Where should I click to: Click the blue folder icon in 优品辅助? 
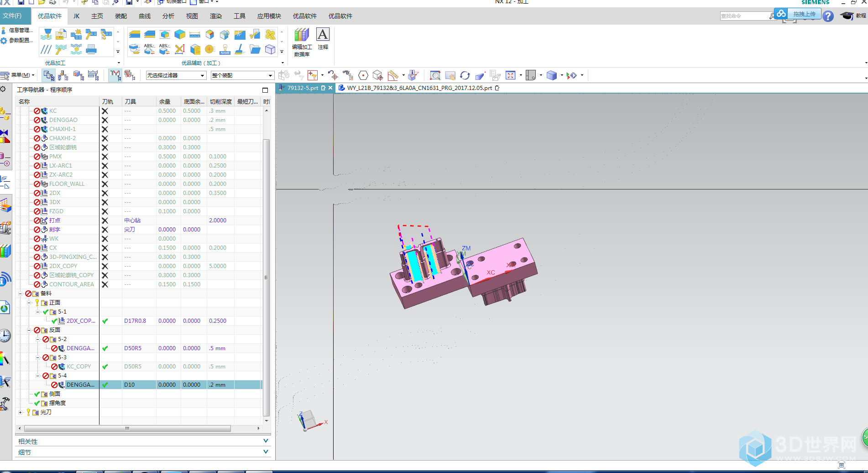tap(255, 49)
